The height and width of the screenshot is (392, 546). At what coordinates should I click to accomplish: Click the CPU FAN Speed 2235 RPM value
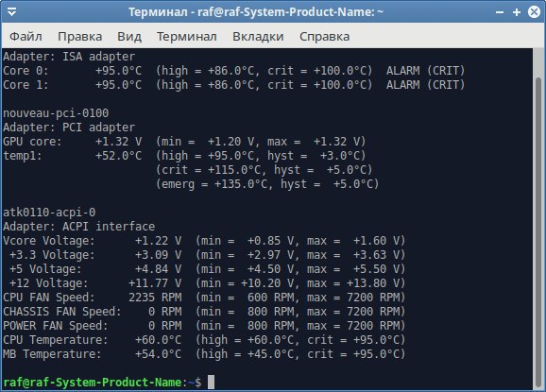pos(155,298)
